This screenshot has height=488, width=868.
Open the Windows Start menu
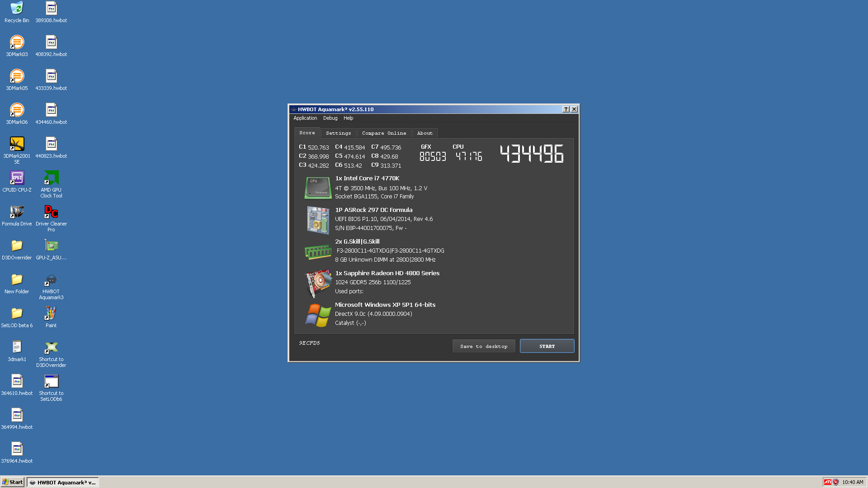coord(13,482)
